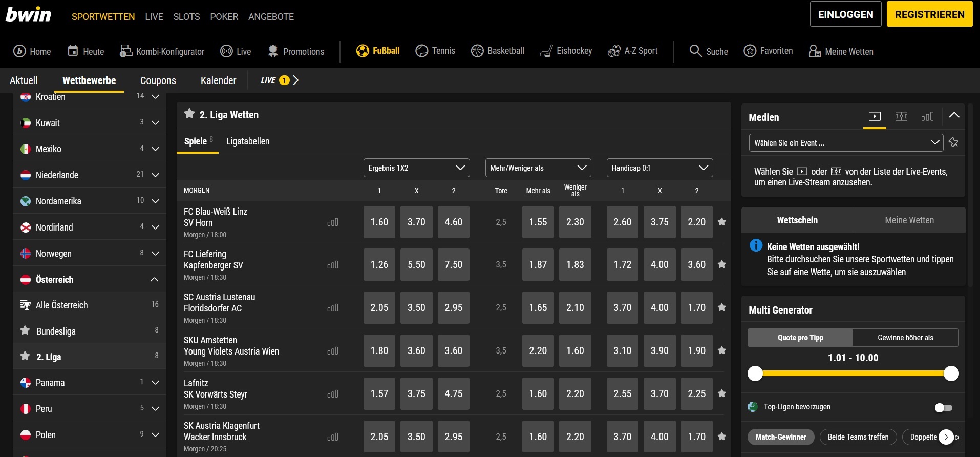The width and height of the screenshot is (980, 457).
Task: Favorite the Lafnitz vs Vorwärts Steyr match
Action: [722, 393]
